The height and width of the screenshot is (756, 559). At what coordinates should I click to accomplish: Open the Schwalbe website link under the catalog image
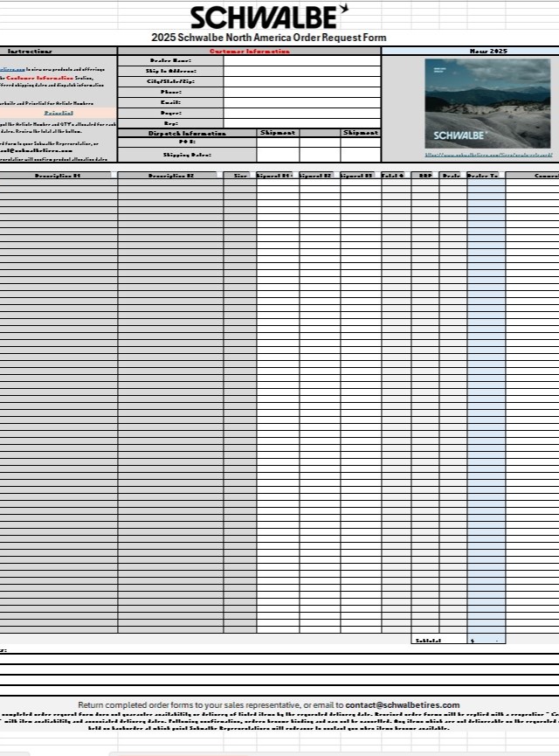[488, 155]
